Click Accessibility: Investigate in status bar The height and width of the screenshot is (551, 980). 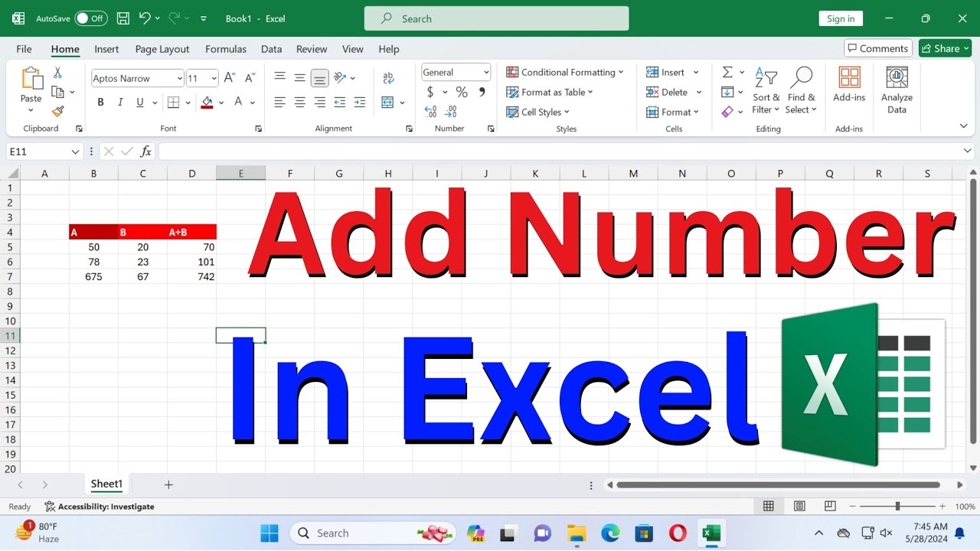tap(100, 507)
